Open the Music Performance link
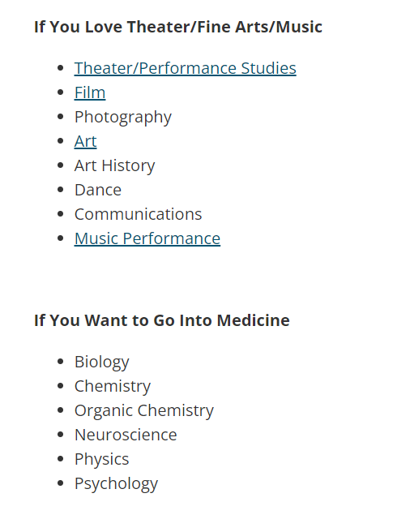This screenshot has width=410, height=532. coord(147,238)
